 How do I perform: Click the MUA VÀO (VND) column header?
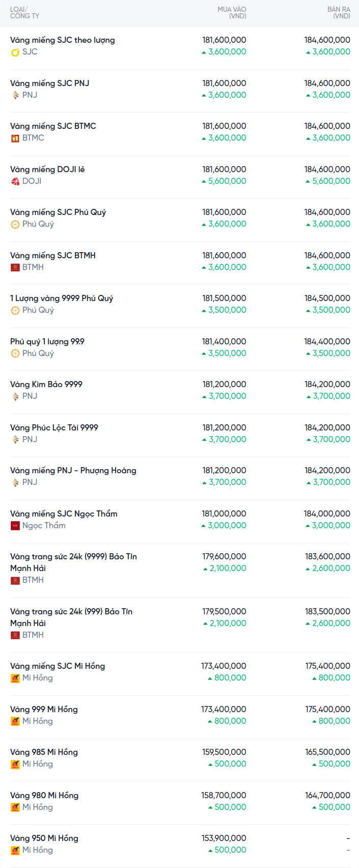(232, 13)
